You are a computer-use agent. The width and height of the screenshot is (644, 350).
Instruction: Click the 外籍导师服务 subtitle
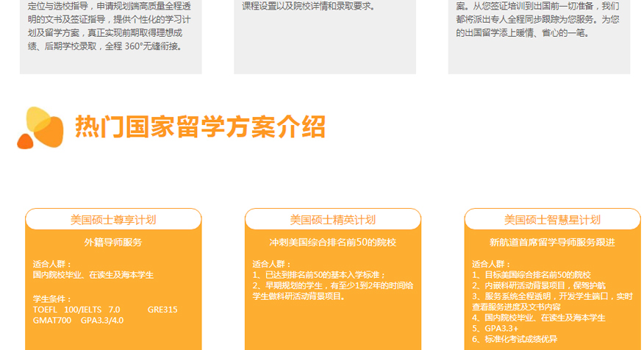click(x=112, y=242)
